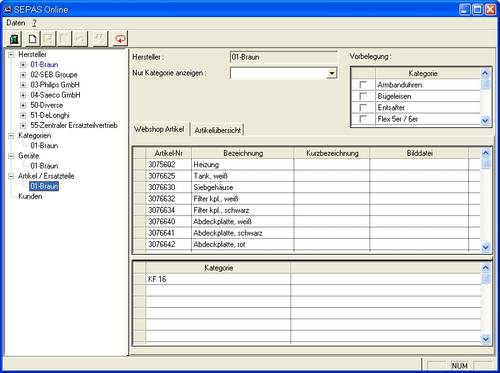500x373 pixels.
Task: Minimize the SEPAS Online window
Action: click(x=465, y=9)
